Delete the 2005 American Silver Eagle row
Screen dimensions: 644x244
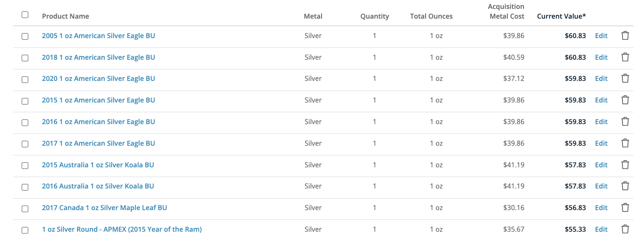pyautogui.click(x=625, y=36)
